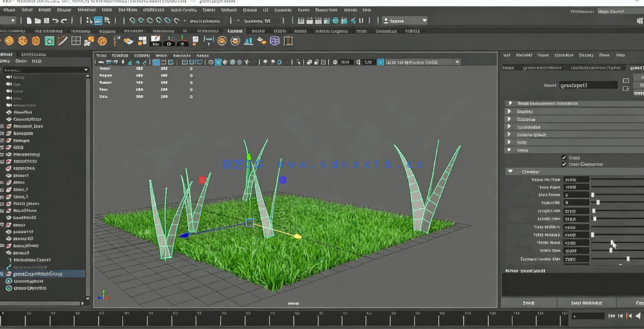Click the diagonal pencil shelf icon
The height and width of the screenshot is (329, 644).
[x=62, y=41]
